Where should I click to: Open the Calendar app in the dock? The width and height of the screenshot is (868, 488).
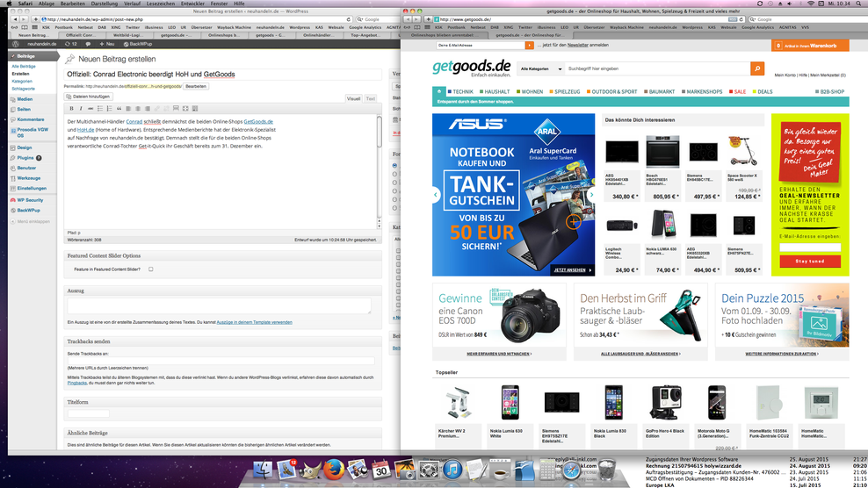(x=381, y=470)
